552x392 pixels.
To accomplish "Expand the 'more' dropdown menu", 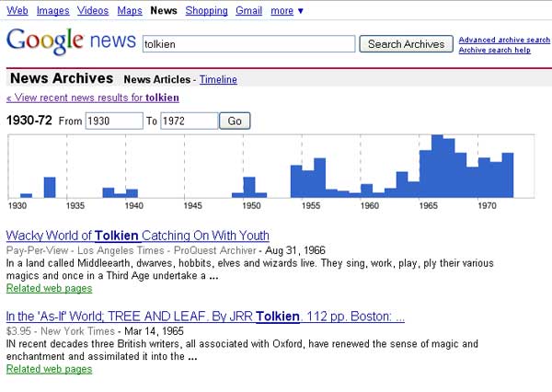I will click(x=286, y=11).
